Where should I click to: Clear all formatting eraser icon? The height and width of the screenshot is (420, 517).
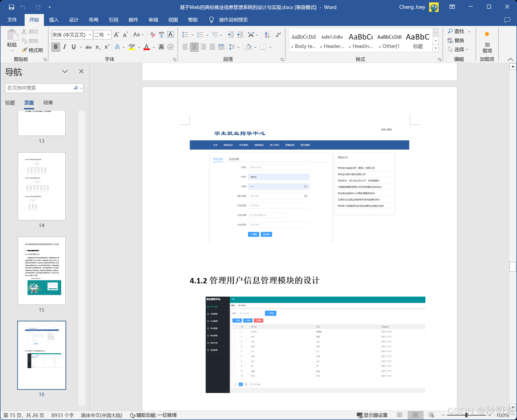(x=153, y=35)
